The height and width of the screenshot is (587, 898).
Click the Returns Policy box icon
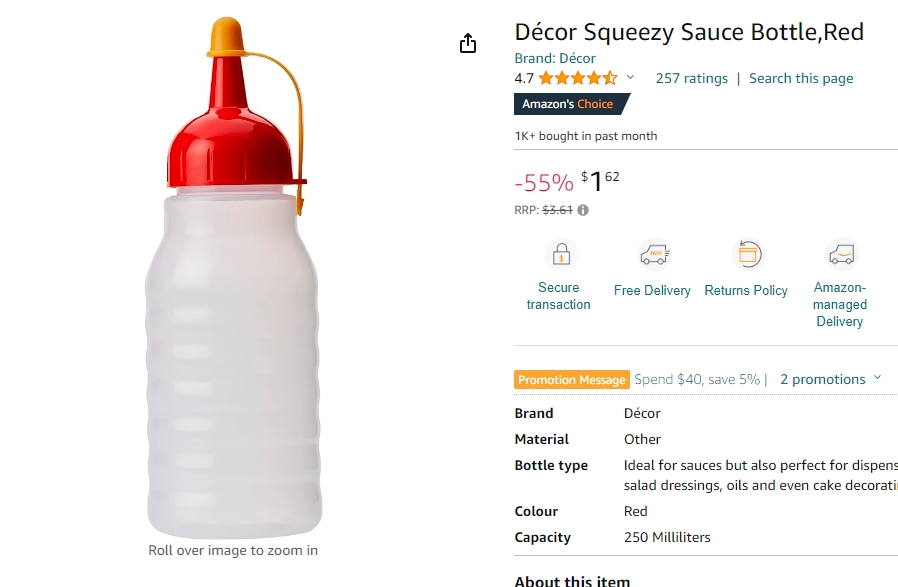pyautogui.click(x=748, y=254)
